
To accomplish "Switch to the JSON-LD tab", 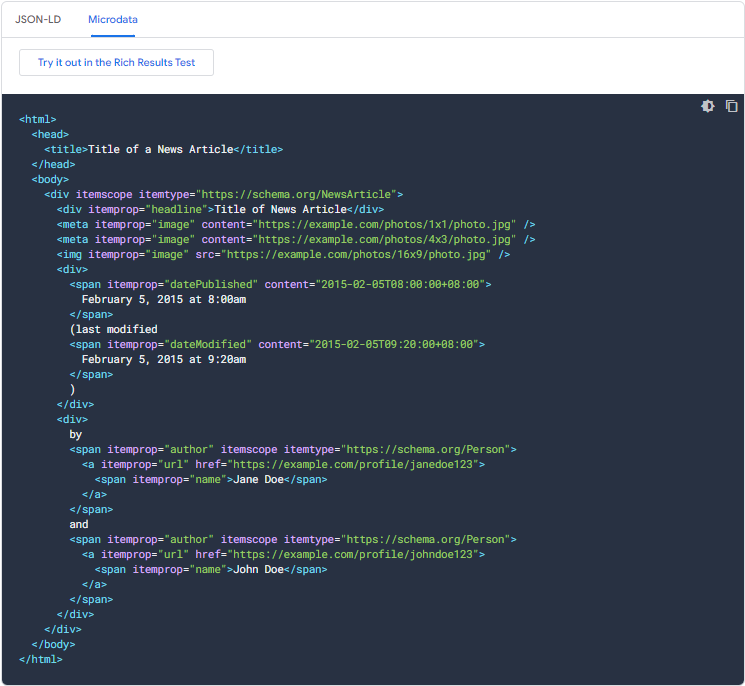I will 38,19.
